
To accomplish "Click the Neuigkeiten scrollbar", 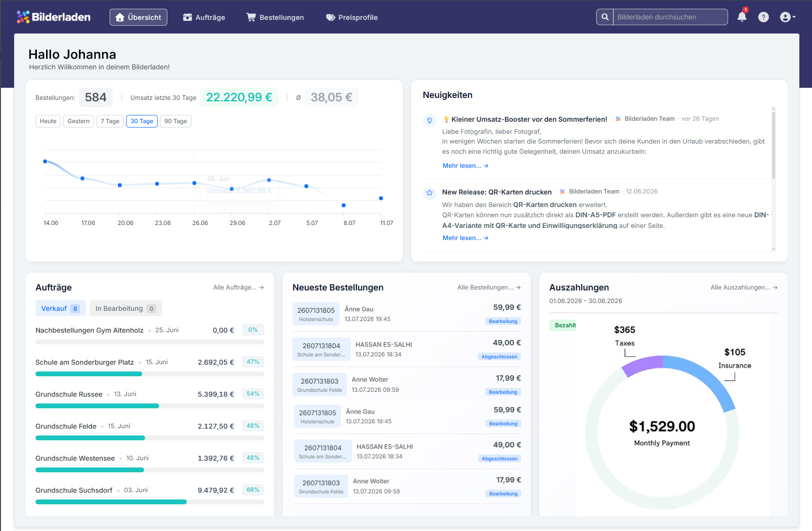I will (774, 145).
